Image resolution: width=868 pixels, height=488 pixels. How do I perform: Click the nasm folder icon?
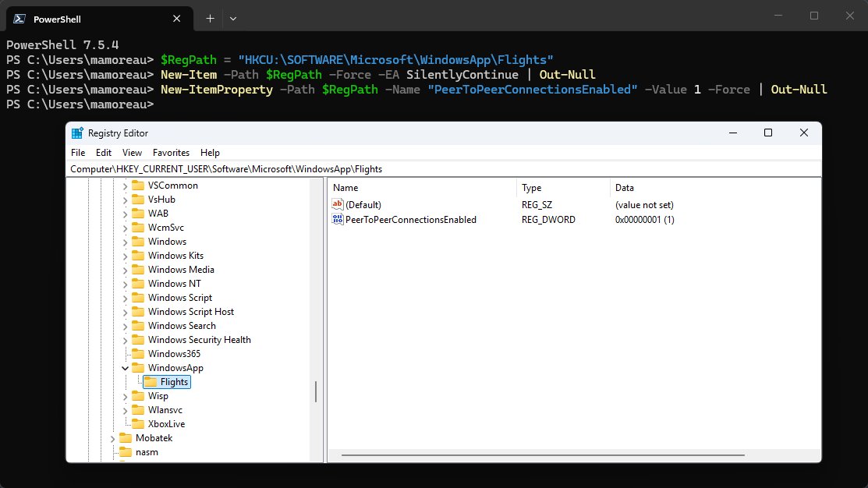(x=126, y=452)
